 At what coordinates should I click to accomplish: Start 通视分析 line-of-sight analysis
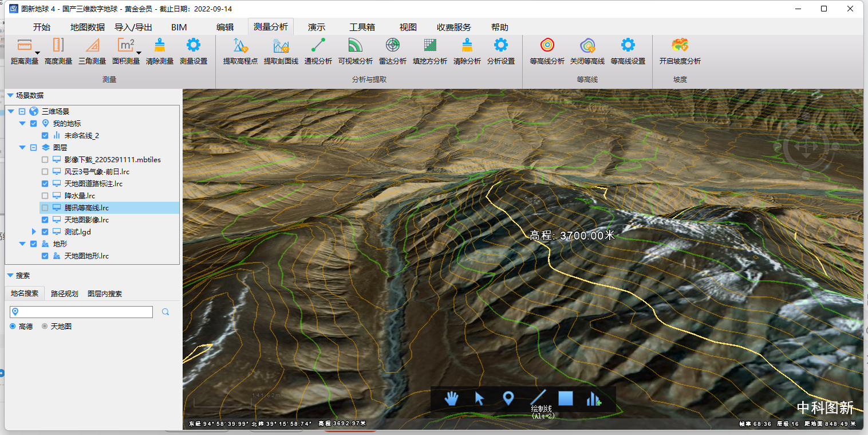(318, 52)
